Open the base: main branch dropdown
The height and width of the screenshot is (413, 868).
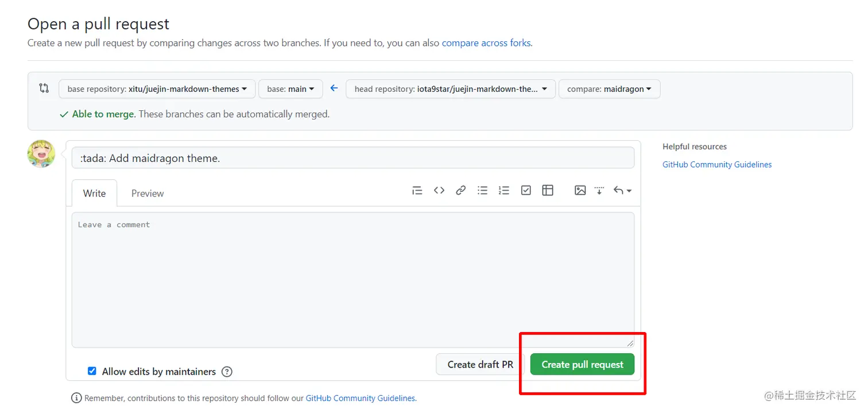tap(290, 89)
